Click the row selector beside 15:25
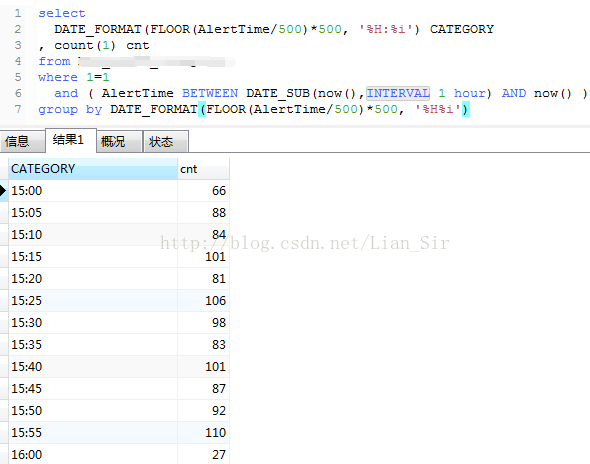This screenshot has width=590, height=464. coord(4,301)
